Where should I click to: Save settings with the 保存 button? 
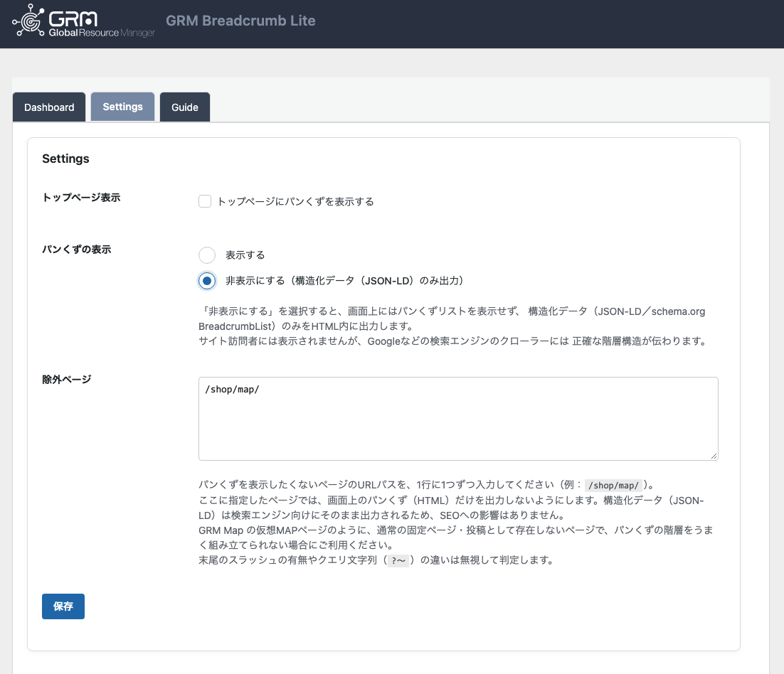click(63, 606)
